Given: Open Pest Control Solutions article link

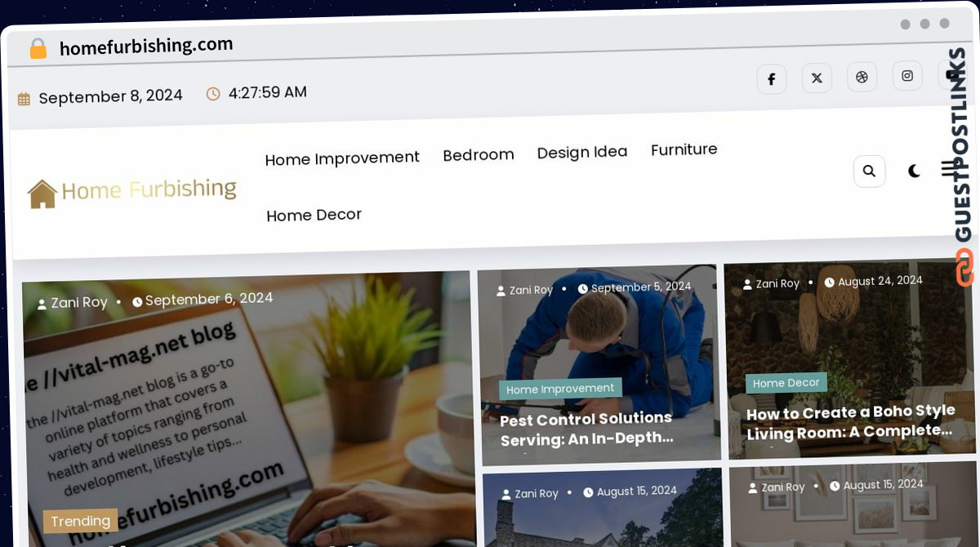Looking at the screenshot, I should click(586, 428).
